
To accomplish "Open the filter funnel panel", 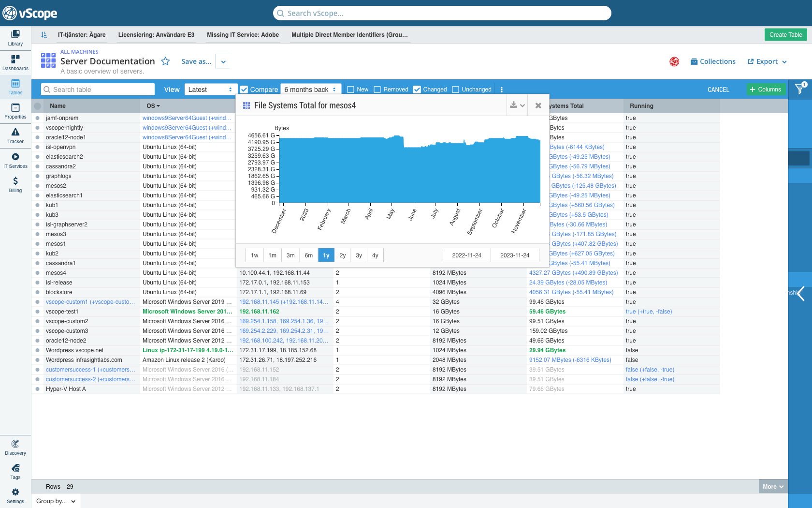I will pos(800,89).
